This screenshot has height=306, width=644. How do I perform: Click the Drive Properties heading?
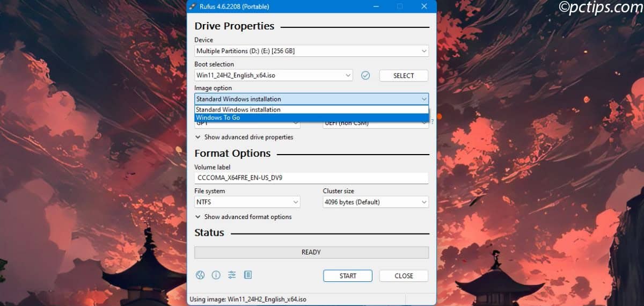234,26
